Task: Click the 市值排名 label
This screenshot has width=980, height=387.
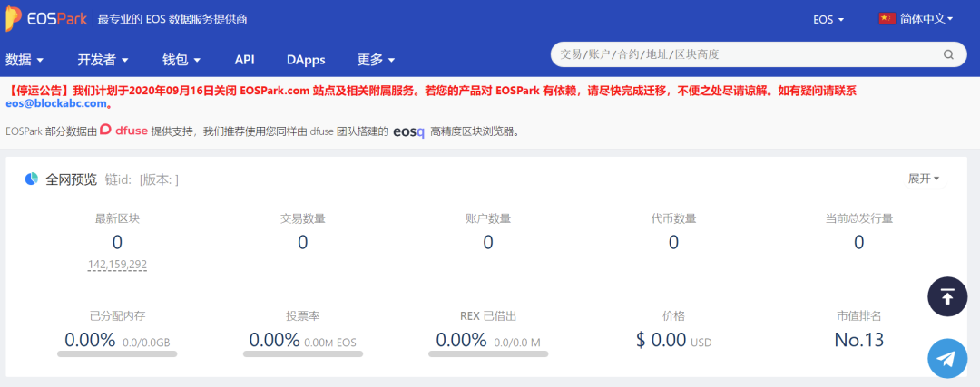Action: [859, 315]
